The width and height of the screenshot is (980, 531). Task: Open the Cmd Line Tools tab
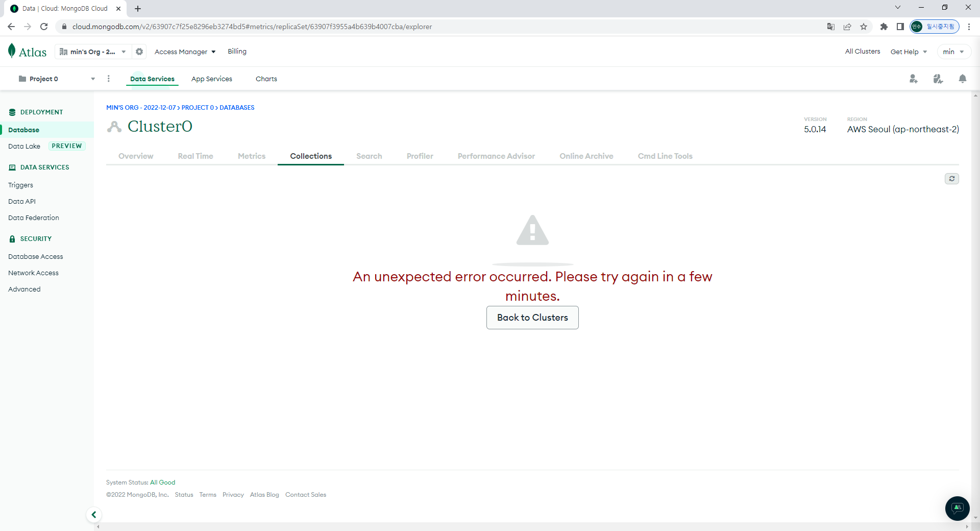click(x=665, y=156)
